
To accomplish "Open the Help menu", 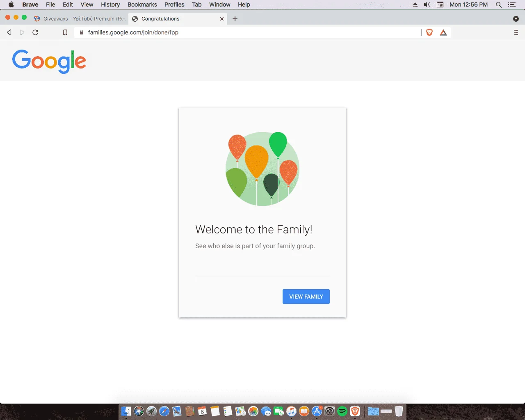I will [x=244, y=5].
